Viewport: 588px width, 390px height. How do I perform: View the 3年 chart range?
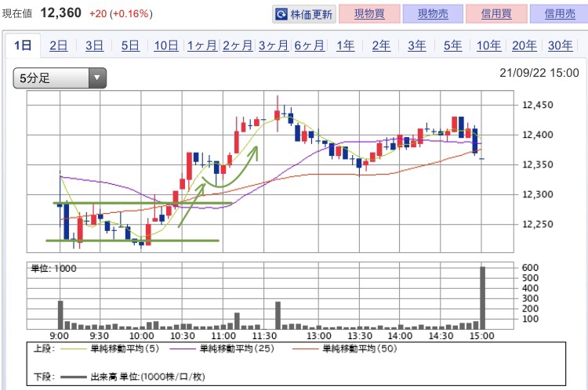coord(417,45)
